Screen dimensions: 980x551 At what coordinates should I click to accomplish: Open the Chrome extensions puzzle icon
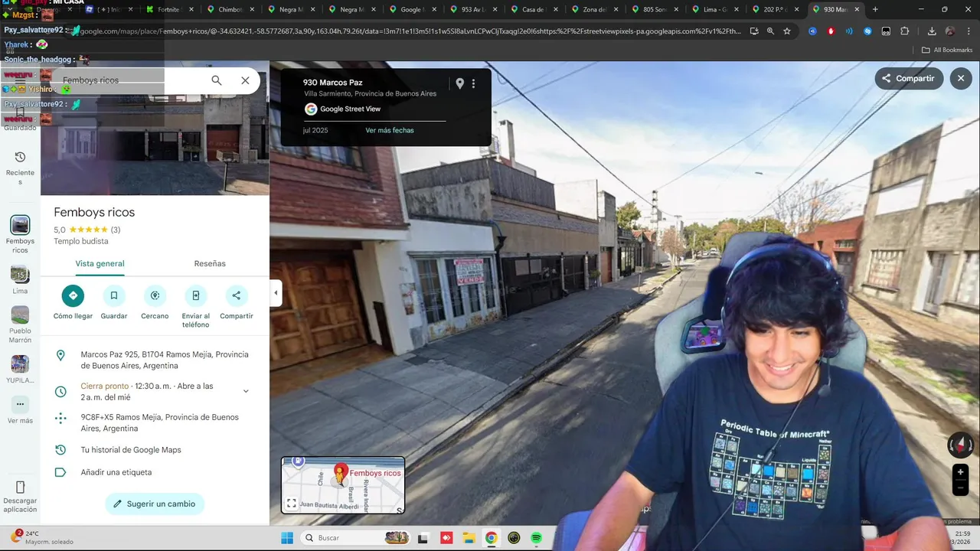pos(904,31)
